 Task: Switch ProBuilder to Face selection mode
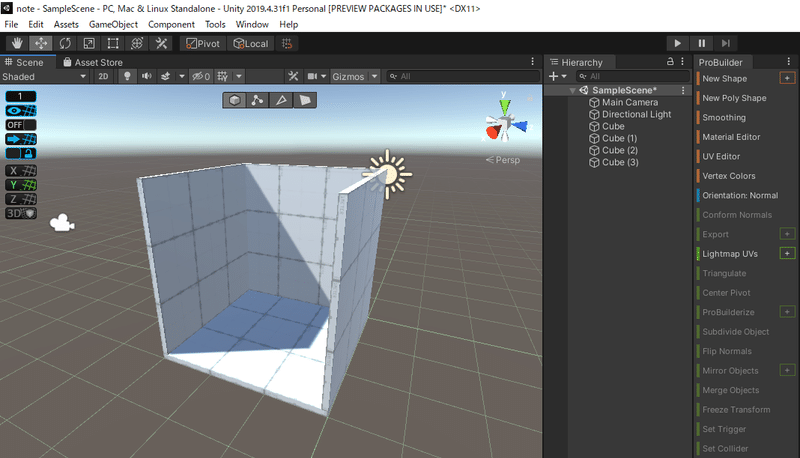click(305, 100)
